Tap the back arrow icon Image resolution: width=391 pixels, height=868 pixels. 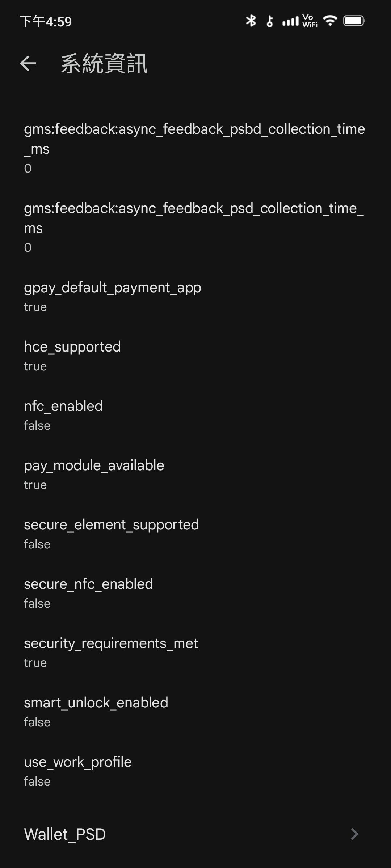click(28, 64)
